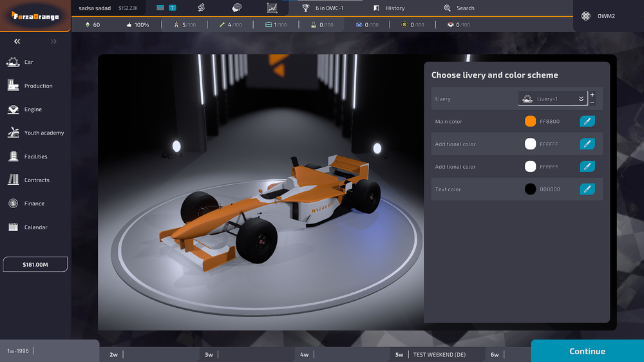
Task: Edit Text color with eyedropper button
Action: 587,189
